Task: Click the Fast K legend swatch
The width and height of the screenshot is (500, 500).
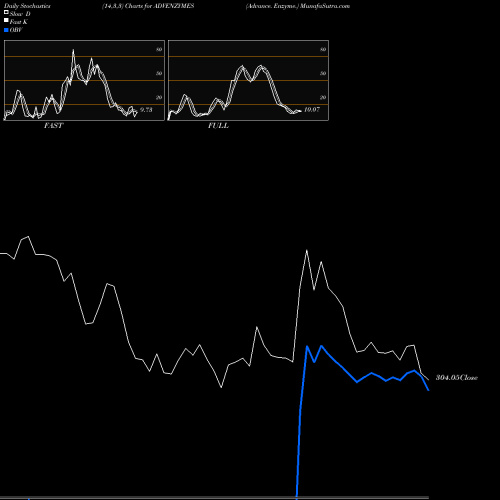Action: tap(6, 21)
